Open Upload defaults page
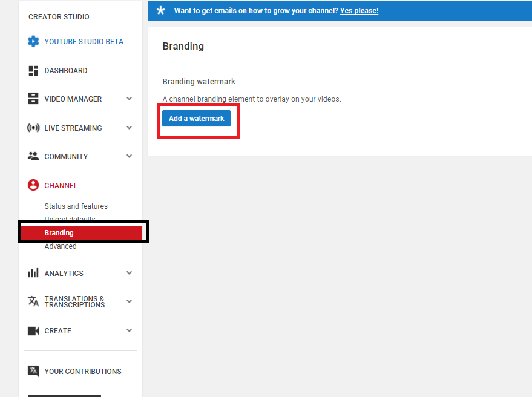This screenshot has width=532, height=397. tap(70, 219)
